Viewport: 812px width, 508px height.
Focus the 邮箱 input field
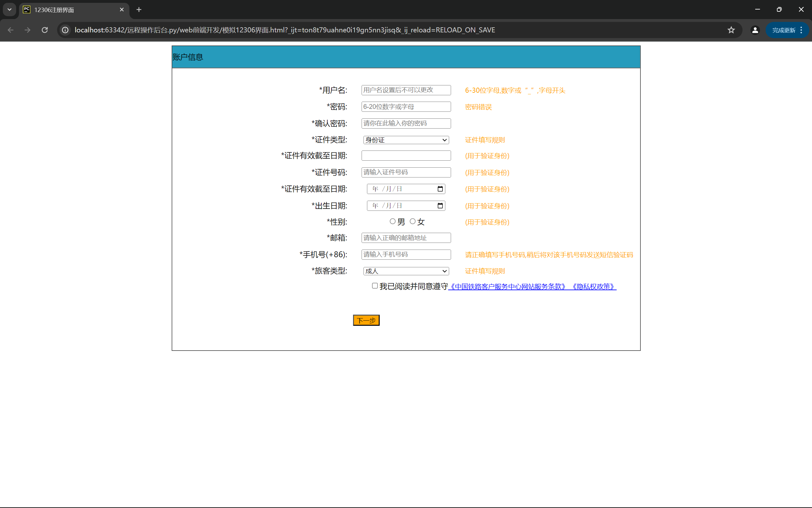click(406, 238)
